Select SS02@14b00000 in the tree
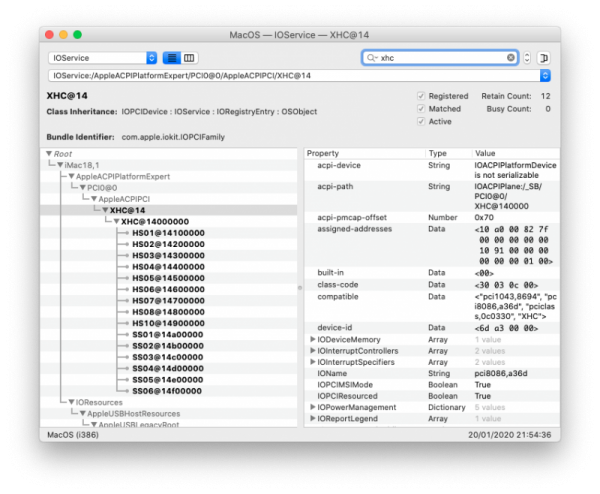The width and height of the screenshot is (600, 494). (x=168, y=346)
